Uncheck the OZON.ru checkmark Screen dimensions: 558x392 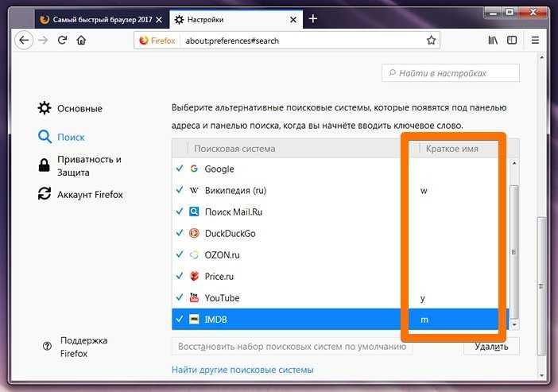pyautogui.click(x=180, y=254)
